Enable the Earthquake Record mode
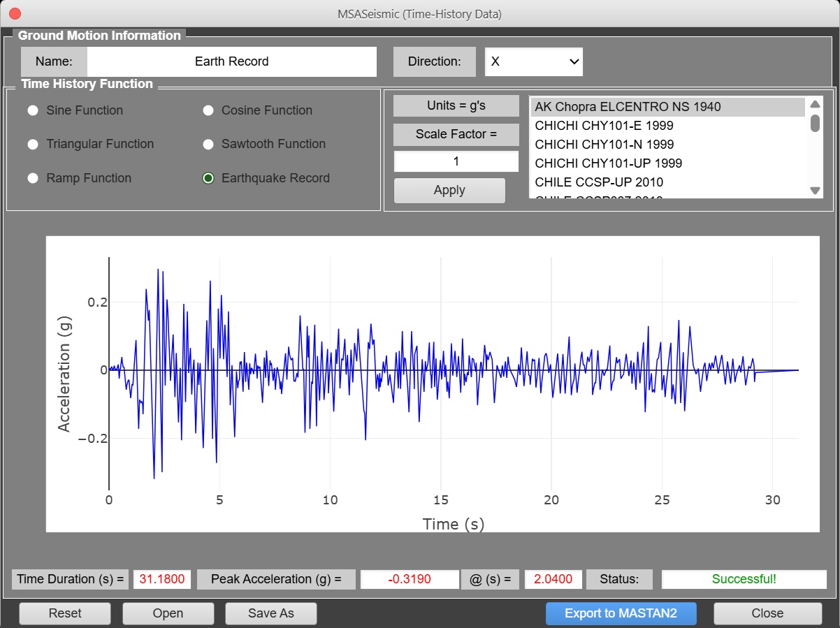 [208, 178]
